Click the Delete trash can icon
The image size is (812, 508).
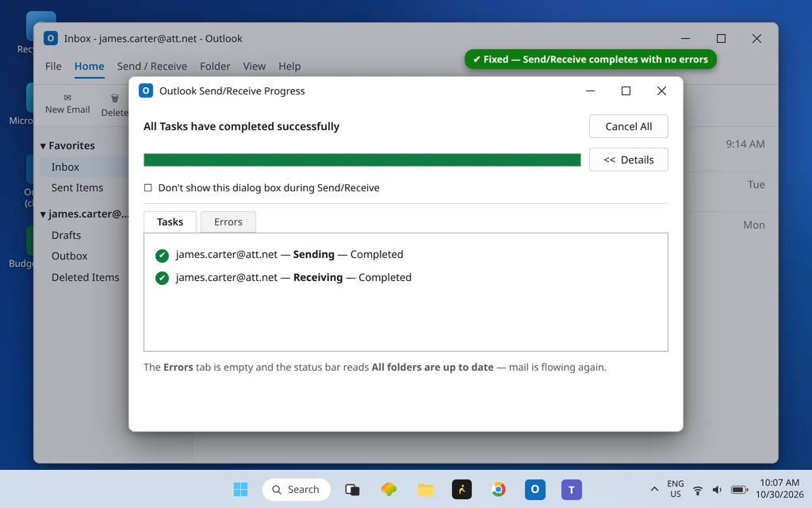tap(115, 98)
